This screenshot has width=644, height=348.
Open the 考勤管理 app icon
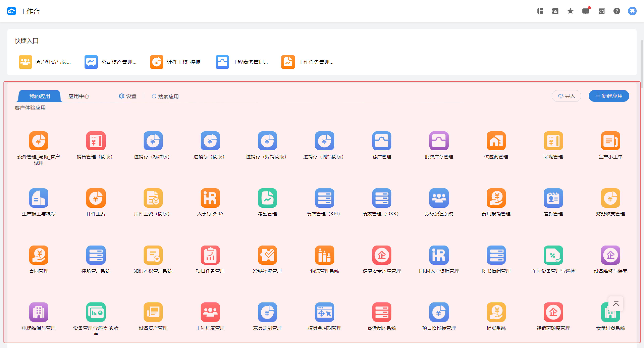(x=267, y=198)
